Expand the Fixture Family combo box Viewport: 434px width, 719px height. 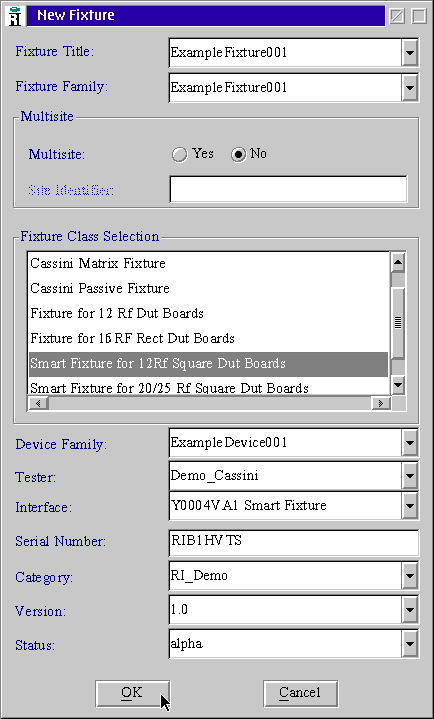[409, 87]
